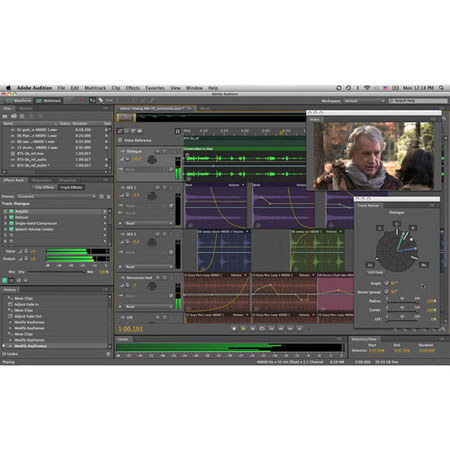Image resolution: width=450 pixels, height=450 pixels.
Task: Toggle power for the DeEsser effect
Action: [11, 217]
